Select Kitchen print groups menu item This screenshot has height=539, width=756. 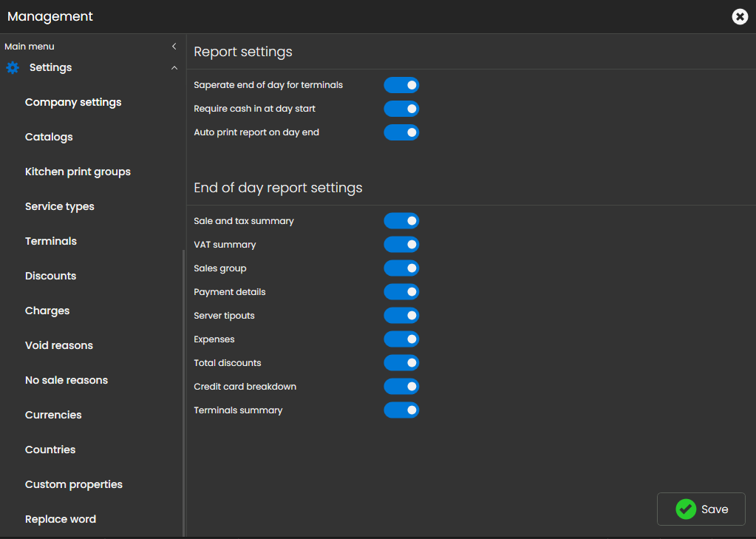[x=78, y=172]
